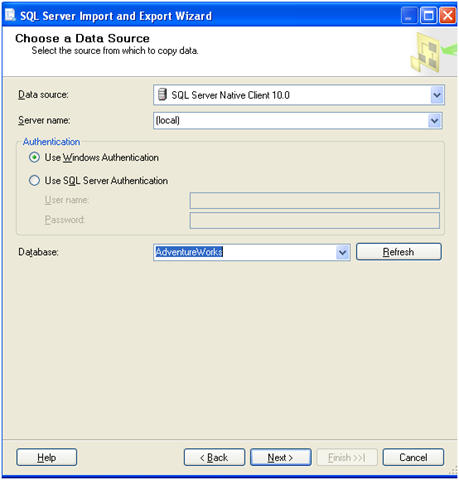This screenshot has width=459, height=480.
Task: Select Use SQL Server Authentication
Action: point(34,181)
